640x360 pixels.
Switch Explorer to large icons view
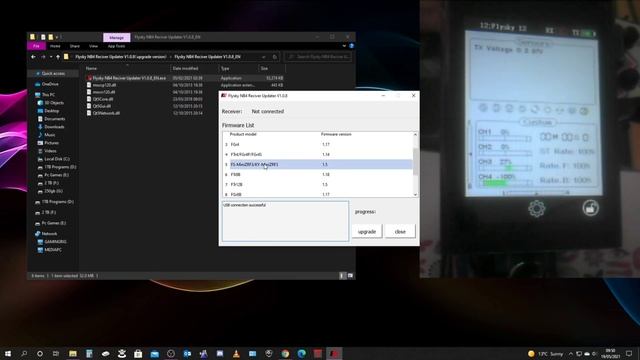tap(350, 276)
